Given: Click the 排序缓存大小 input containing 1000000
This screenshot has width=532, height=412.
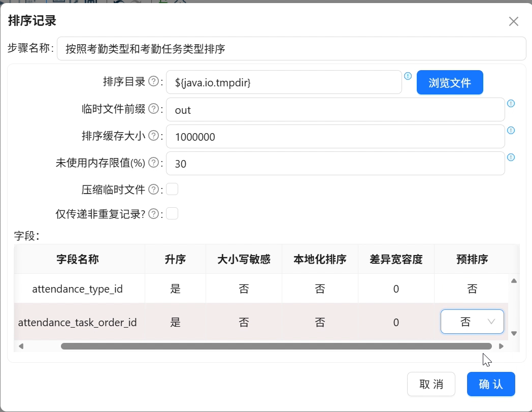Looking at the screenshot, I should pos(335,137).
